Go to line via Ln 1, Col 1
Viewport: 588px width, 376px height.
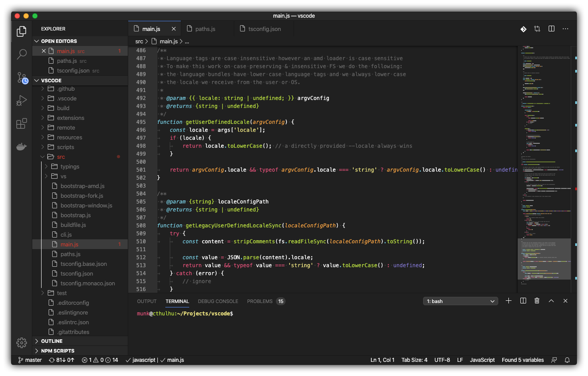tap(382, 360)
